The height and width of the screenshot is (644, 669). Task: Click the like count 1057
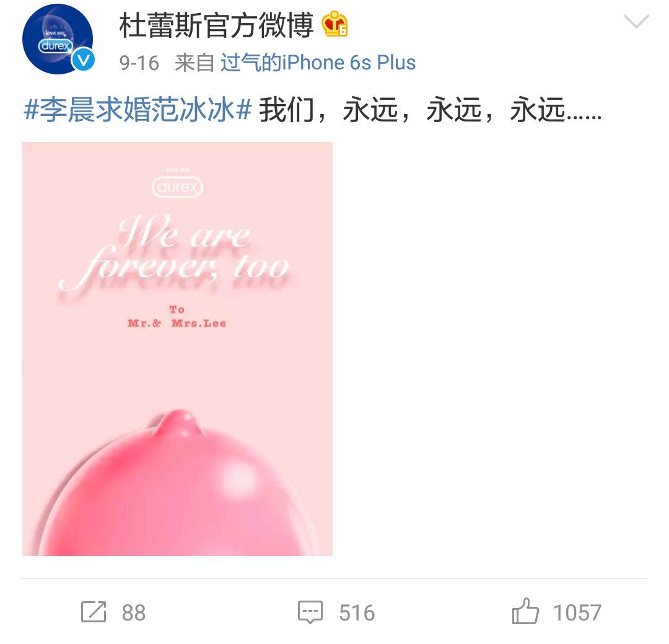[577, 612]
